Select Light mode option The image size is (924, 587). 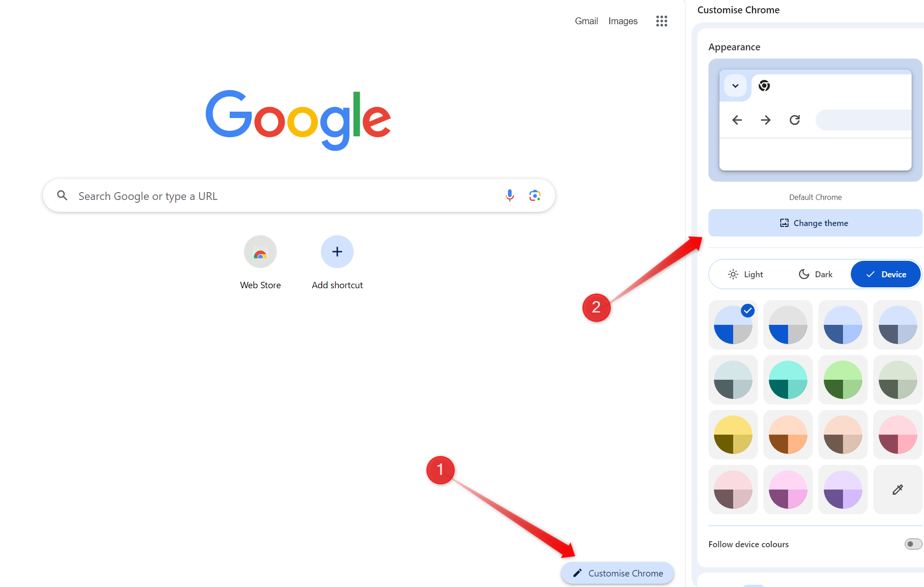[x=746, y=274]
